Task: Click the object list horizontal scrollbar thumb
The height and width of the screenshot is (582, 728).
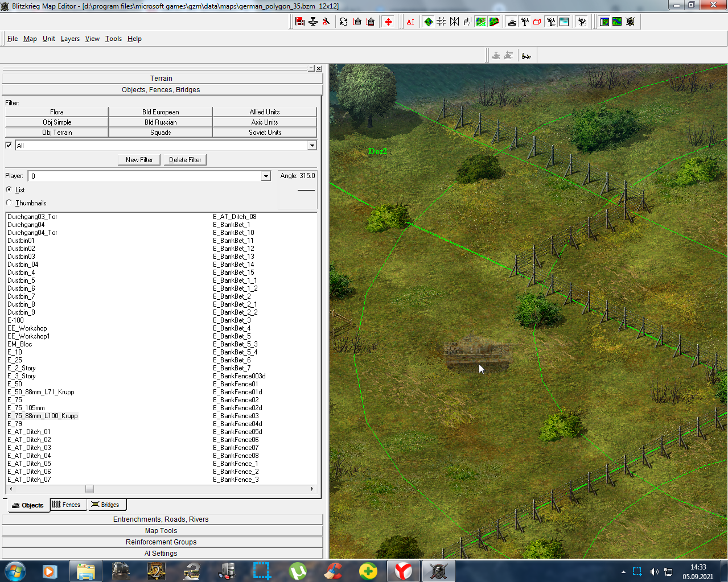Action: tap(89, 489)
